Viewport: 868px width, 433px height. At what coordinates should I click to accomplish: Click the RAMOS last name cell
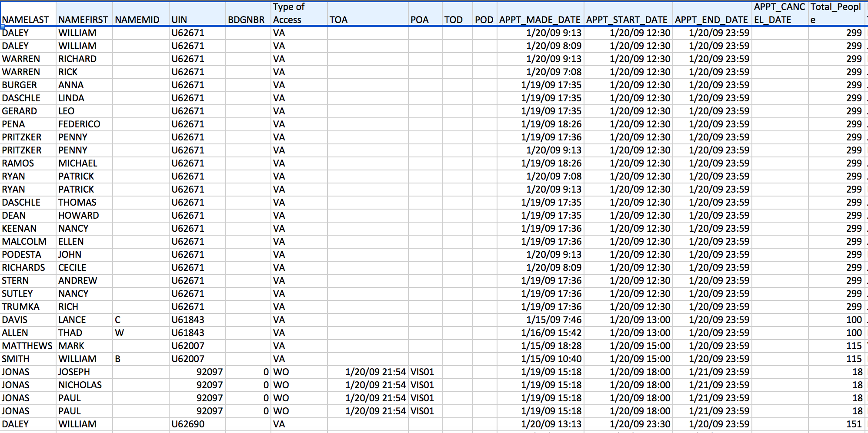pos(28,163)
